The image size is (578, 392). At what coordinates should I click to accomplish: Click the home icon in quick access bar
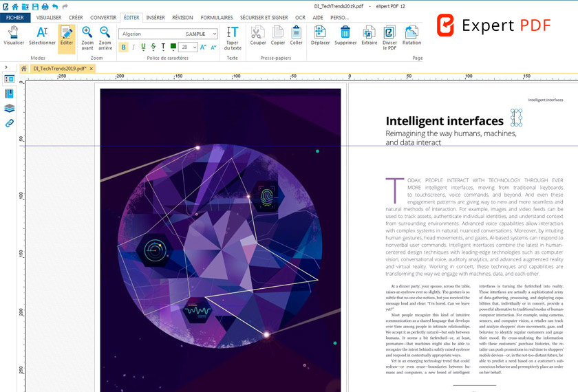pos(15,6)
